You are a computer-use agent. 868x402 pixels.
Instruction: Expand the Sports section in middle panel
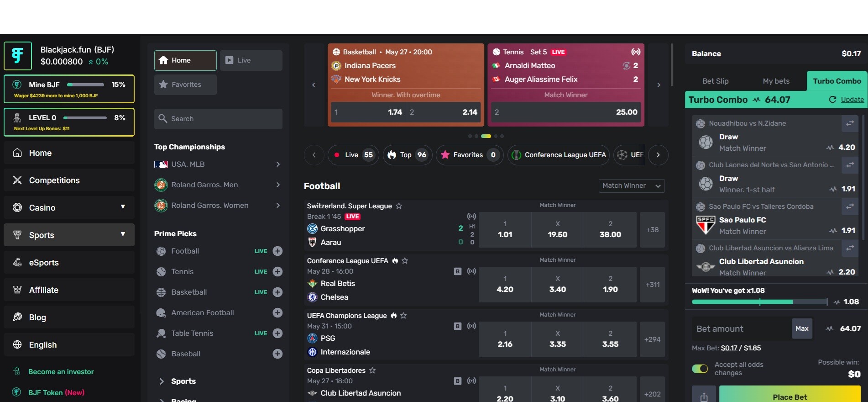point(162,381)
